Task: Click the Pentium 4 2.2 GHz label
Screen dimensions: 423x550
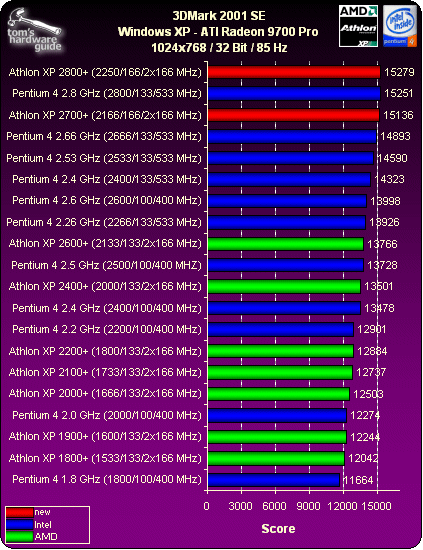Action: [x=107, y=329]
